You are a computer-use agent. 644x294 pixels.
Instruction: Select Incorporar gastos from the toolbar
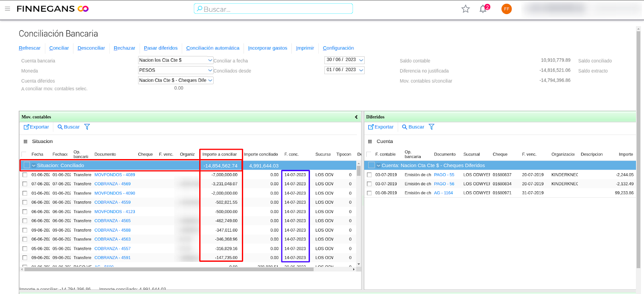(x=267, y=48)
